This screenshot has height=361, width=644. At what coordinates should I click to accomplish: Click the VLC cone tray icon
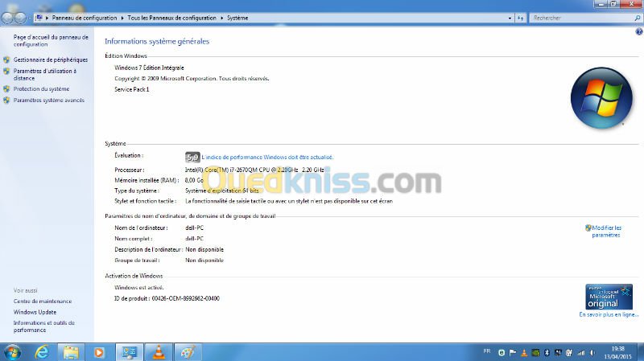524,352
